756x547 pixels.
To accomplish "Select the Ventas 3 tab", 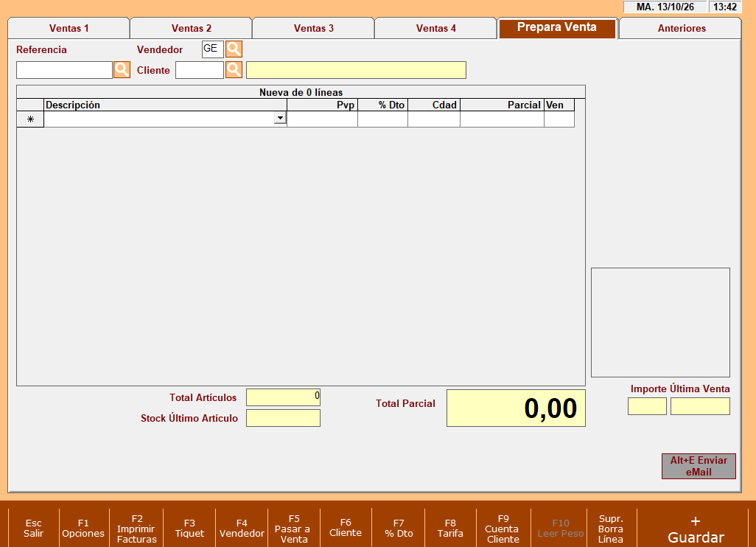I will click(314, 28).
